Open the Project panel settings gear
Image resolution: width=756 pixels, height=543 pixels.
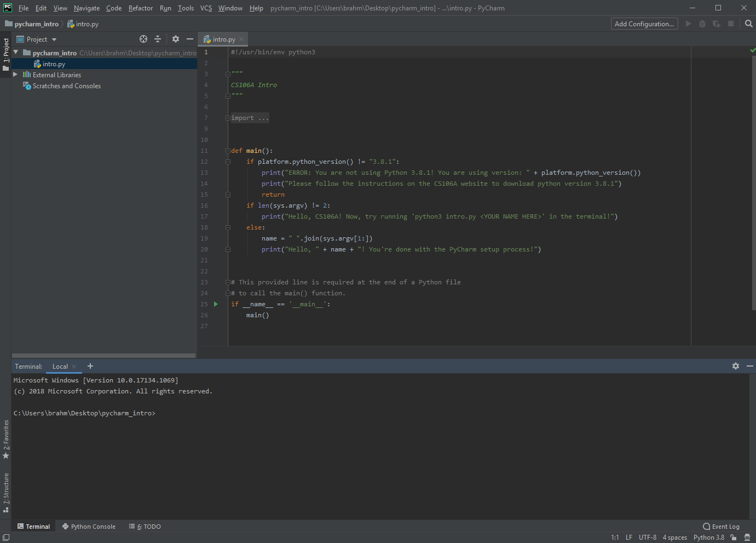(x=175, y=39)
